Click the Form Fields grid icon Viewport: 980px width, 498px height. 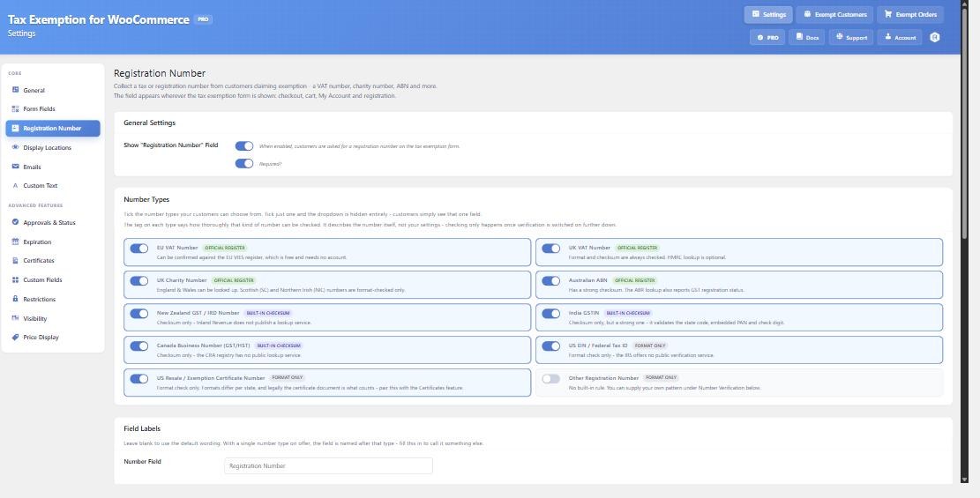coord(16,108)
